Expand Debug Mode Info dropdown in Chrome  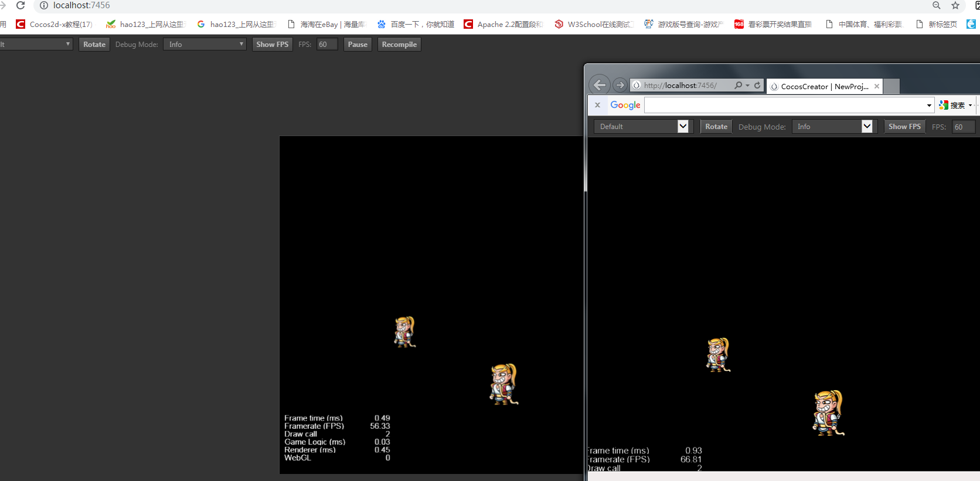pyautogui.click(x=205, y=44)
